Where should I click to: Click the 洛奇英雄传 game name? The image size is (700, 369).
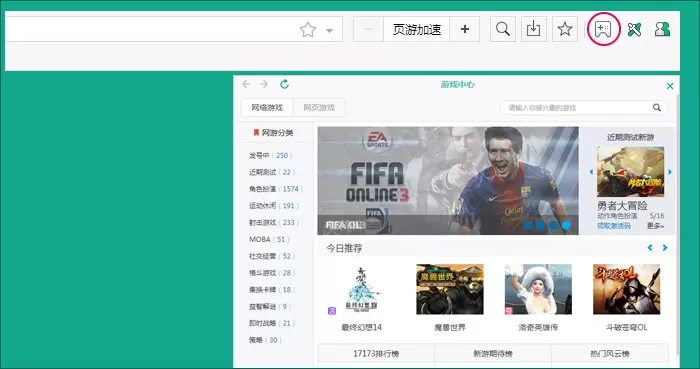(x=538, y=327)
